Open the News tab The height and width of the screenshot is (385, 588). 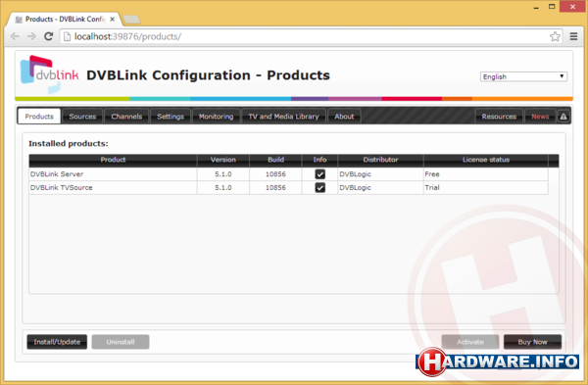tap(540, 117)
